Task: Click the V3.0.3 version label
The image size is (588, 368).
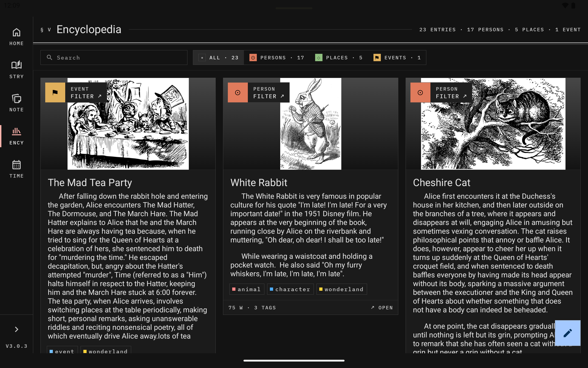Action: [x=17, y=346]
